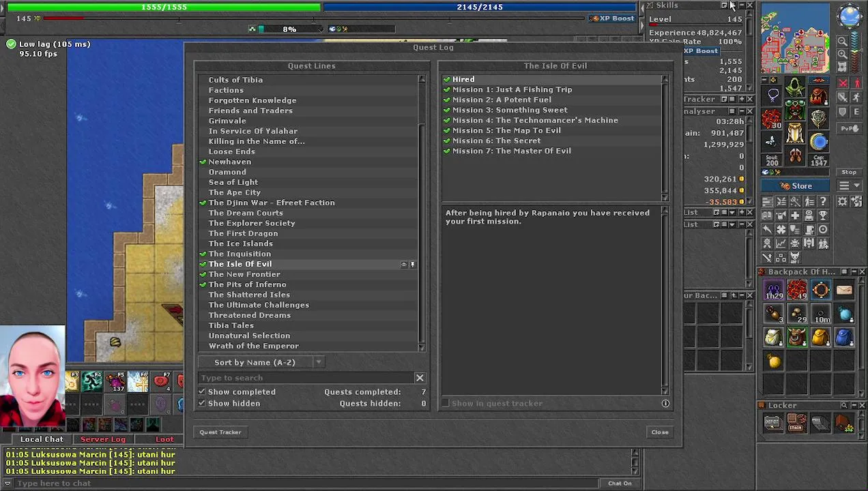868x491 pixels.
Task: Toggle the PvP mode button
Action: (x=849, y=128)
